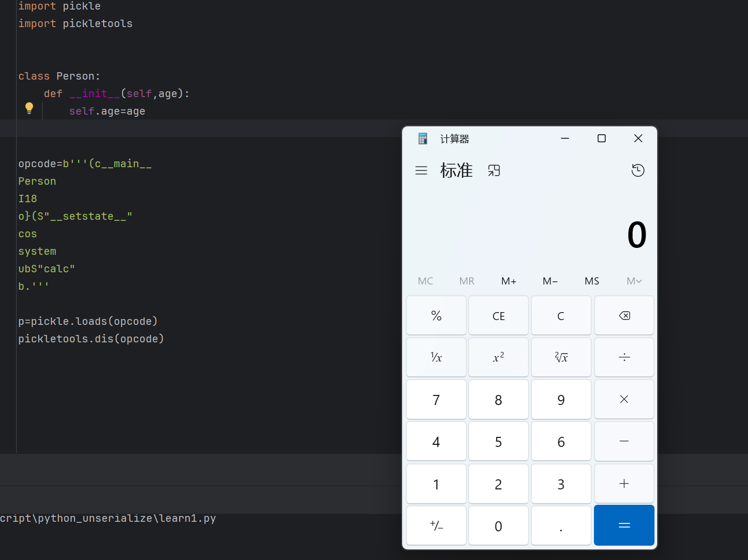This screenshot has height=560, width=748.
Task: Click the opcode=b'''(c__main__ line
Action: coord(85,163)
